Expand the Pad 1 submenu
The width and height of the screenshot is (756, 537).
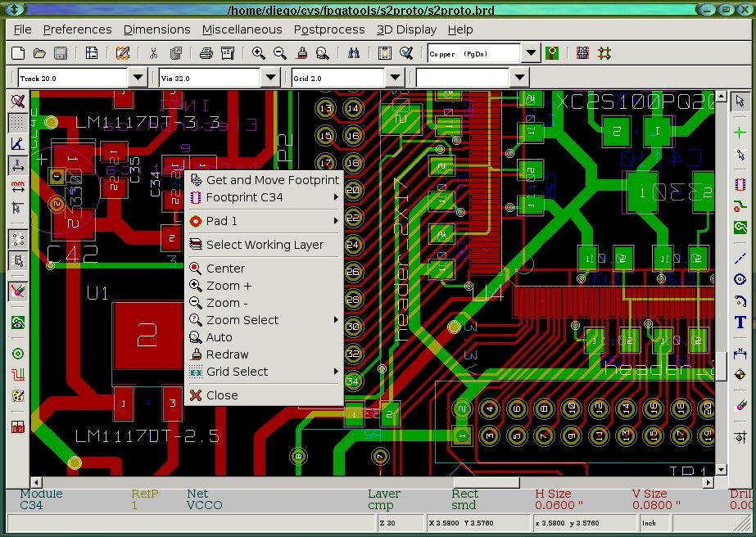pyautogui.click(x=265, y=221)
